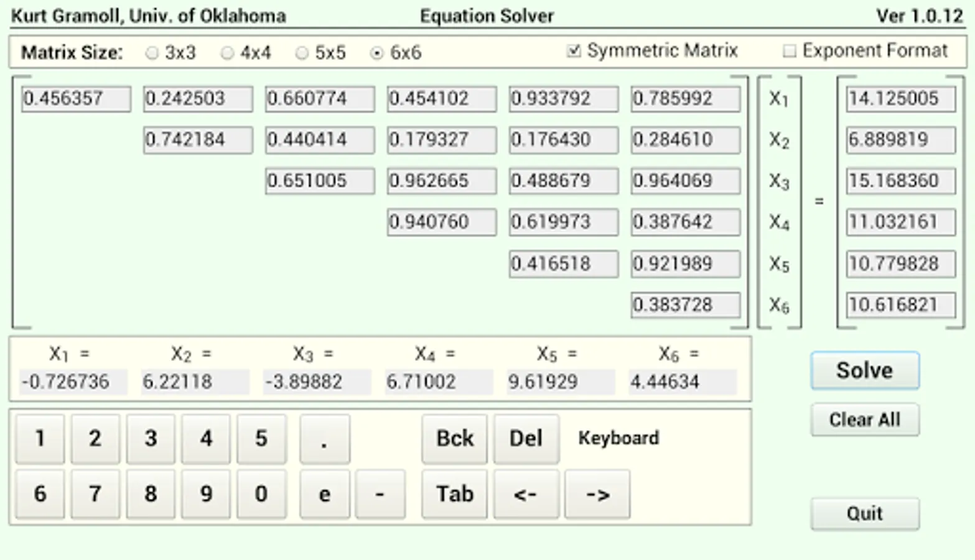
Task: Select right-hand side field 11.032161
Action: pyautogui.click(x=901, y=222)
